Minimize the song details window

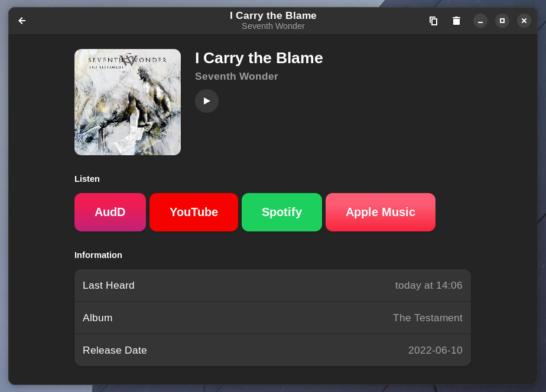click(480, 21)
